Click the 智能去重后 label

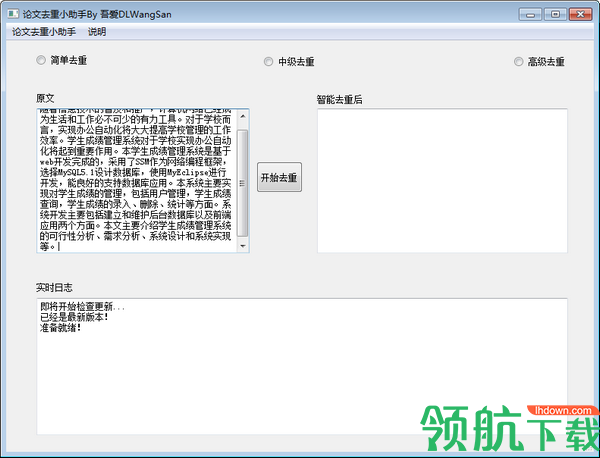click(339, 99)
